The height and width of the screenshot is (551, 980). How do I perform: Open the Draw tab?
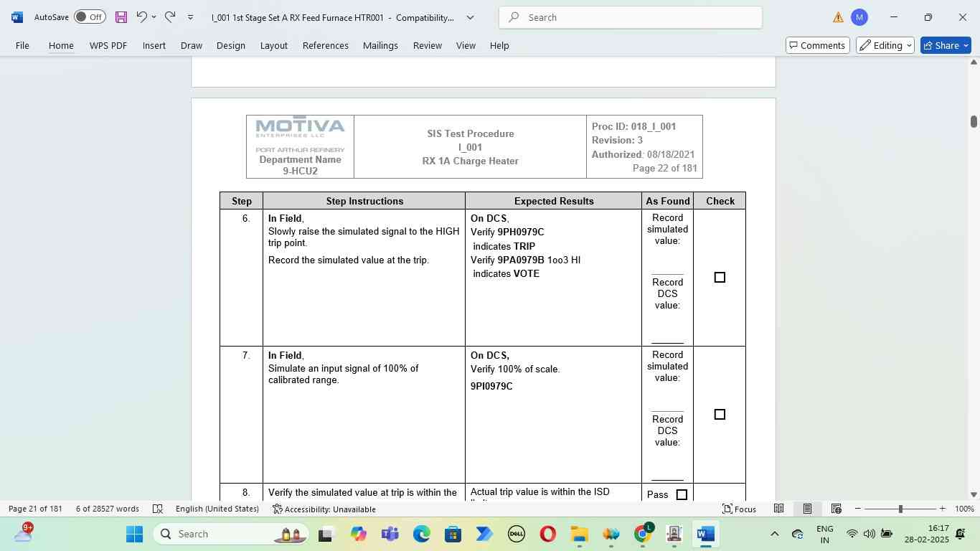click(191, 45)
